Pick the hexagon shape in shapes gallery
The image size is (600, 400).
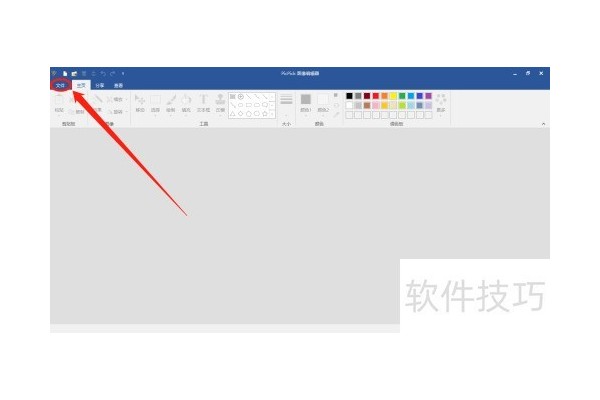point(257,114)
